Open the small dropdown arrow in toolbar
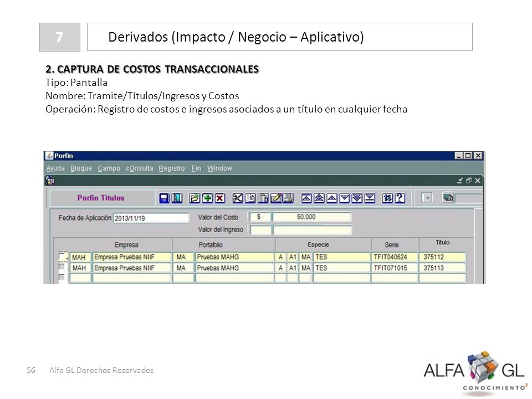 pyautogui.click(x=427, y=198)
